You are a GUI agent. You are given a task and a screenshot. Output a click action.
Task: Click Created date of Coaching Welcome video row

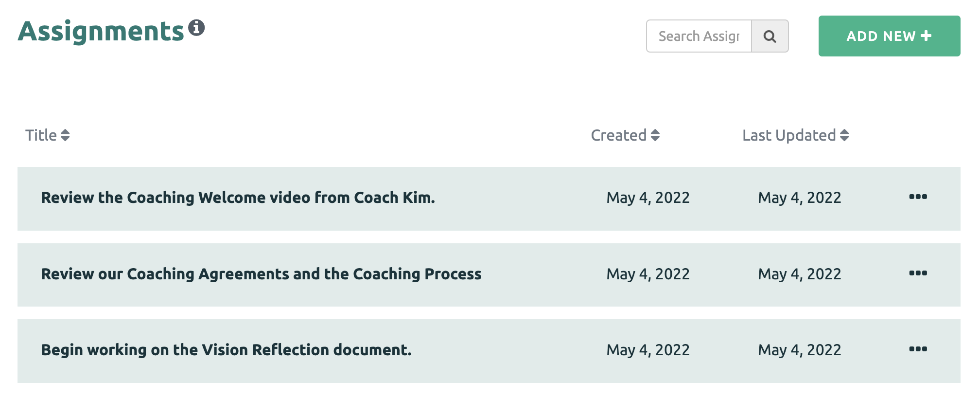[x=648, y=198]
